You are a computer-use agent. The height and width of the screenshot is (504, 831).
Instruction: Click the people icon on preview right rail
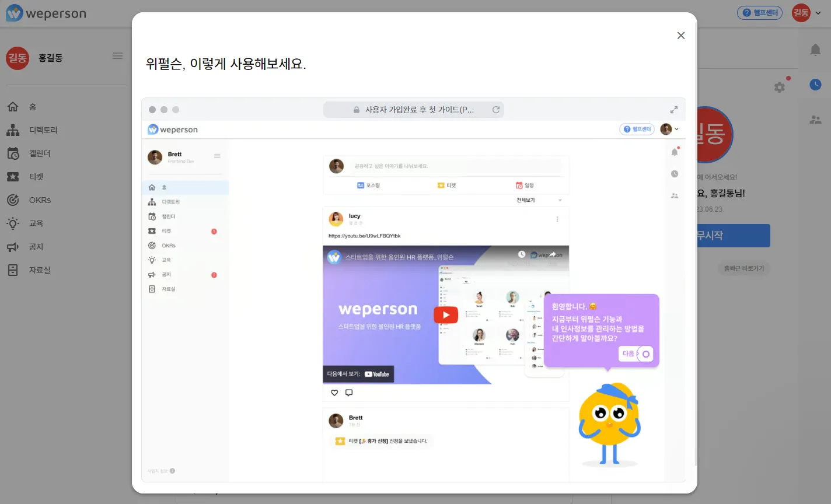[675, 196]
